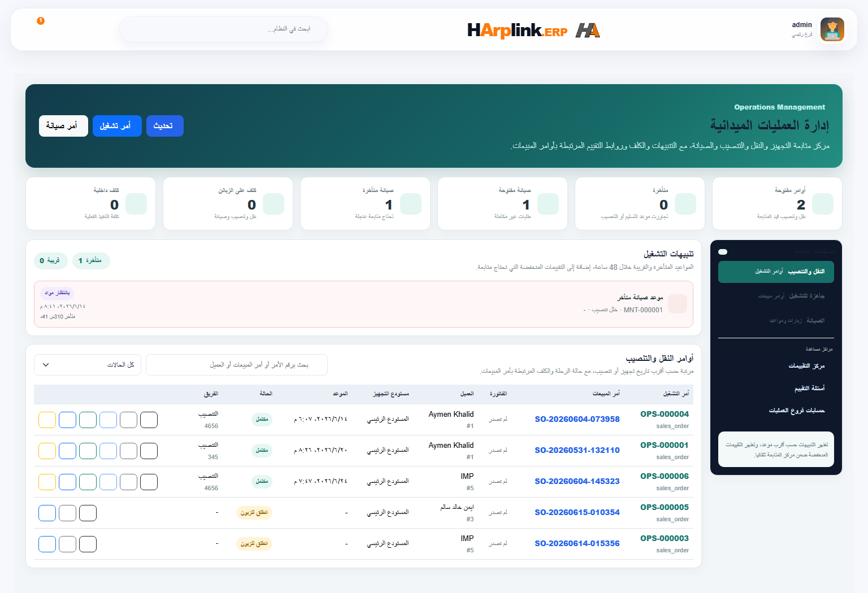The height and width of the screenshot is (593, 868).
Task: Click the أمر التشغيل column header
Action: [x=676, y=394]
